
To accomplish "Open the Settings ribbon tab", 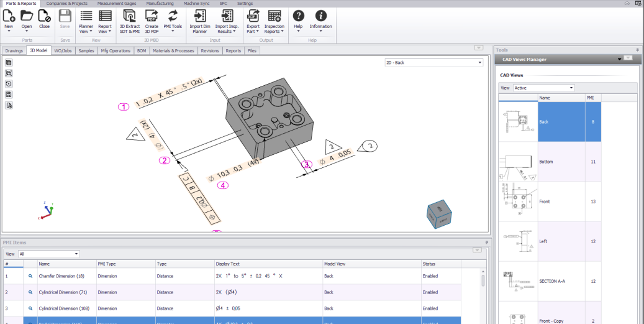I will pos(245,3).
